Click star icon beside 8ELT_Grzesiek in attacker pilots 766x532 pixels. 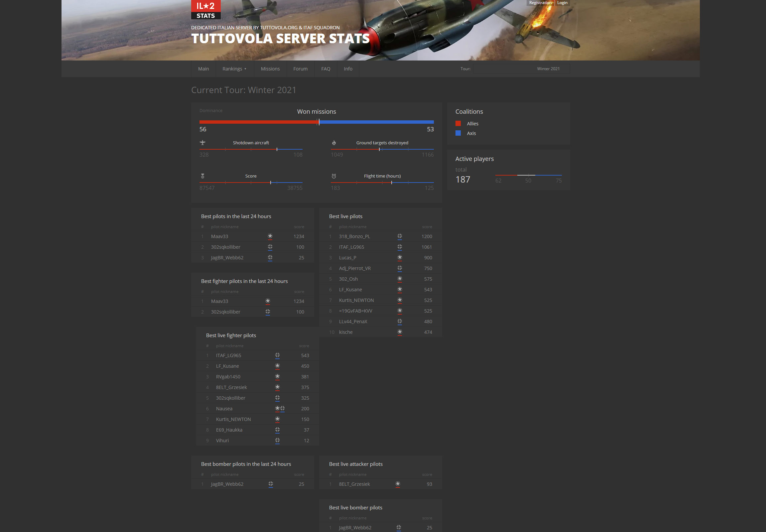click(398, 484)
